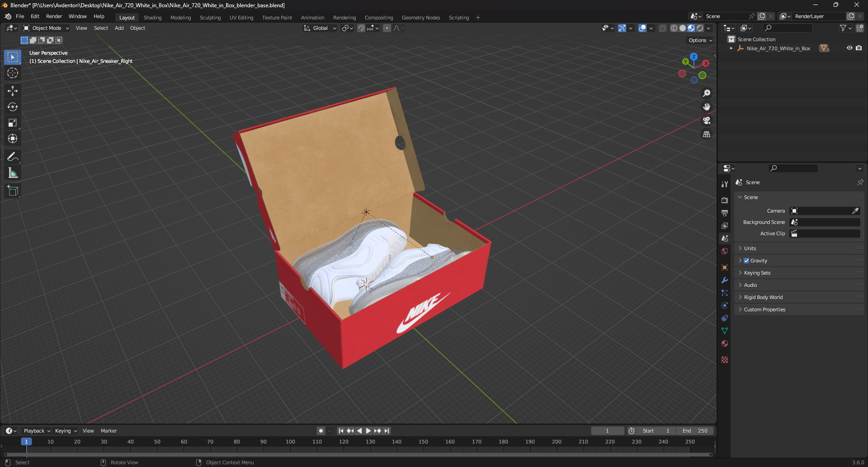The image size is (868, 467).
Task: Open the Physics properties tab
Action: pos(725,305)
